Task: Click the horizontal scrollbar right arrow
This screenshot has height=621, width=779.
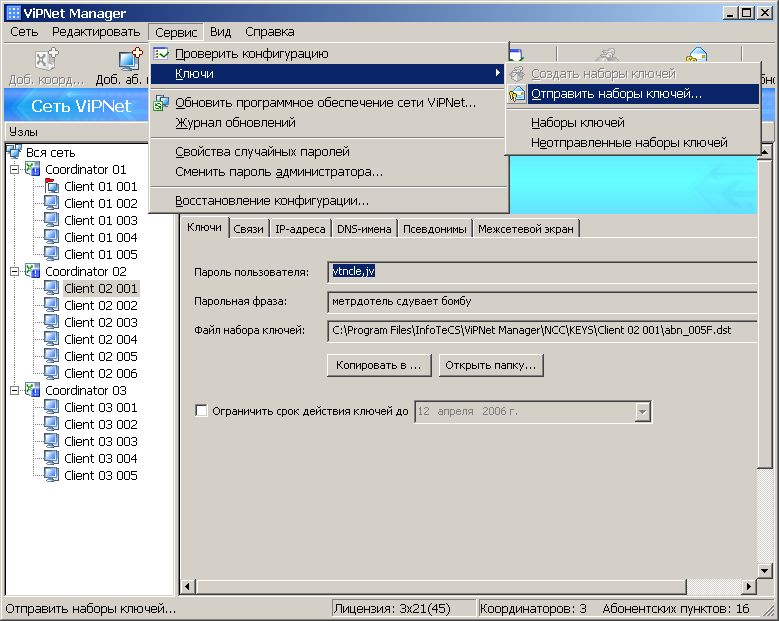Action: pos(749,586)
